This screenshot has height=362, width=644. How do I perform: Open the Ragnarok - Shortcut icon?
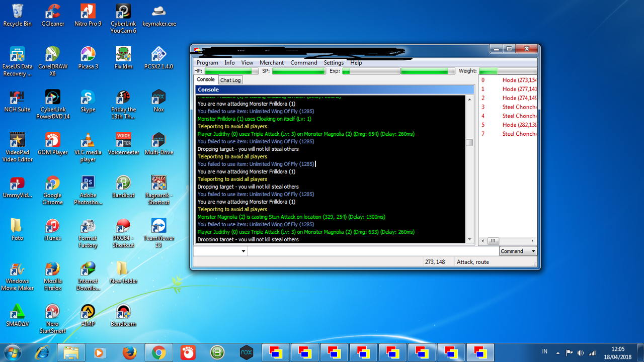coord(159,190)
